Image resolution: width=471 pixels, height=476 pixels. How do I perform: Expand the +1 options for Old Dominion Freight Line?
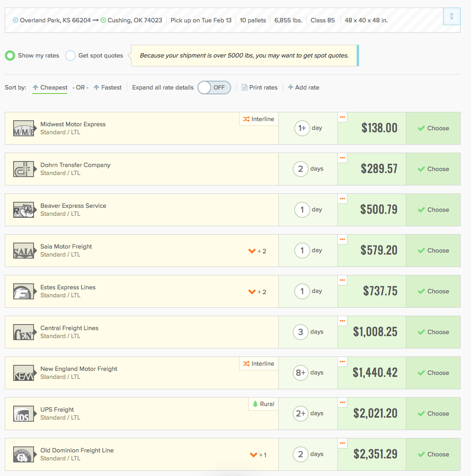(258, 455)
